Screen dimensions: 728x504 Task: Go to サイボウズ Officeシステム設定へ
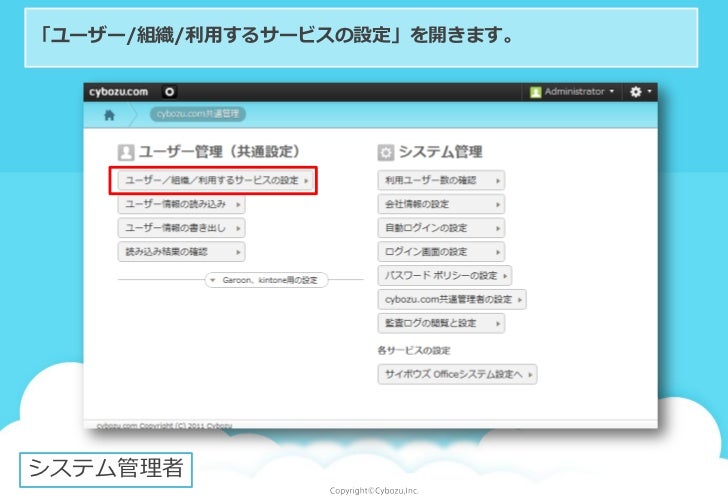point(457,374)
